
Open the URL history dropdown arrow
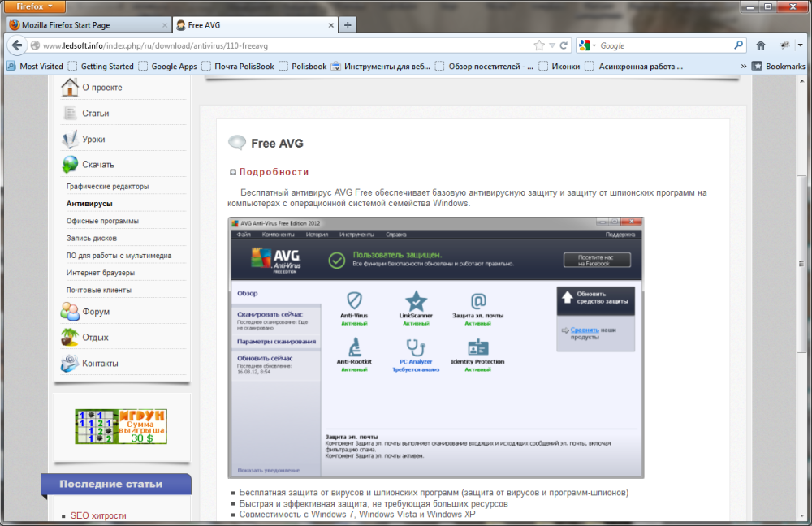pos(552,45)
